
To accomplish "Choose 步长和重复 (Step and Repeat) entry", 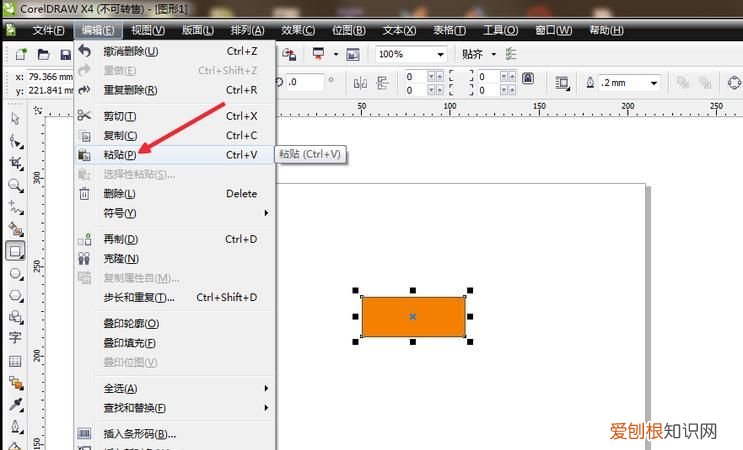I will [x=139, y=297].
